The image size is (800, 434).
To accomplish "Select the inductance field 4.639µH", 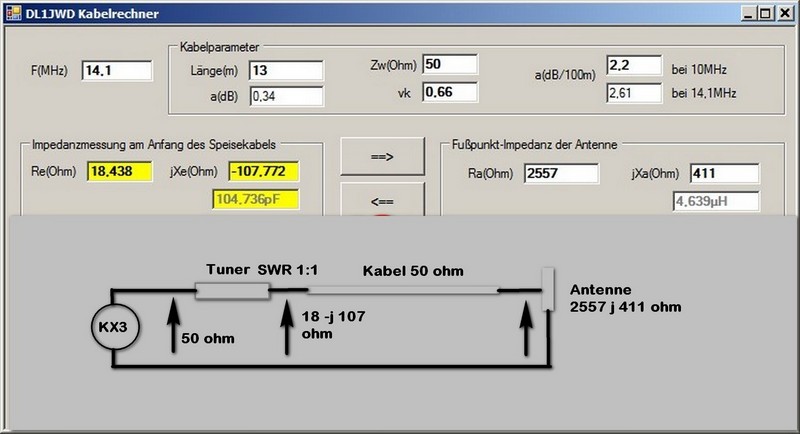I will [x=716, y=201].
